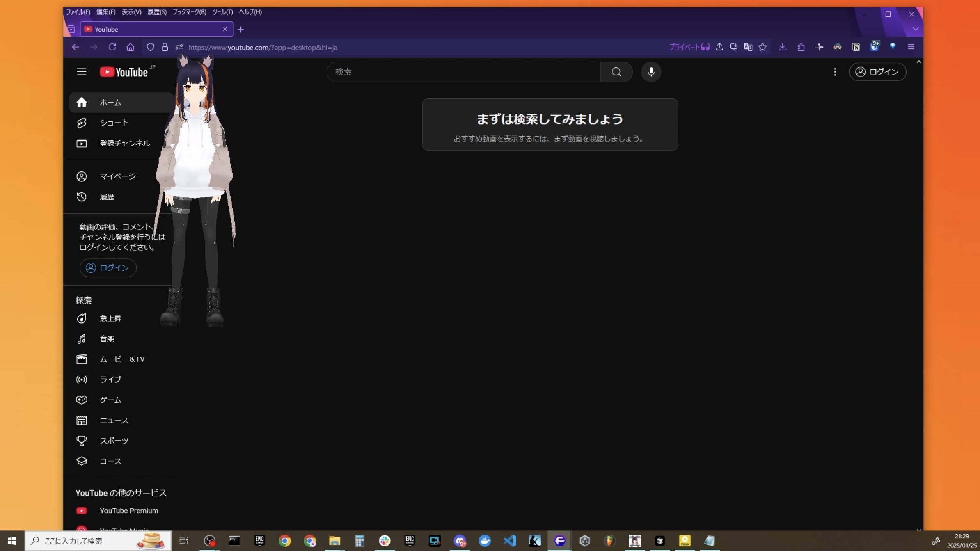This screenshot has height=551, width=980.
Task: Open the Firefox hamburger application menu
Action: tap(910, 47)
